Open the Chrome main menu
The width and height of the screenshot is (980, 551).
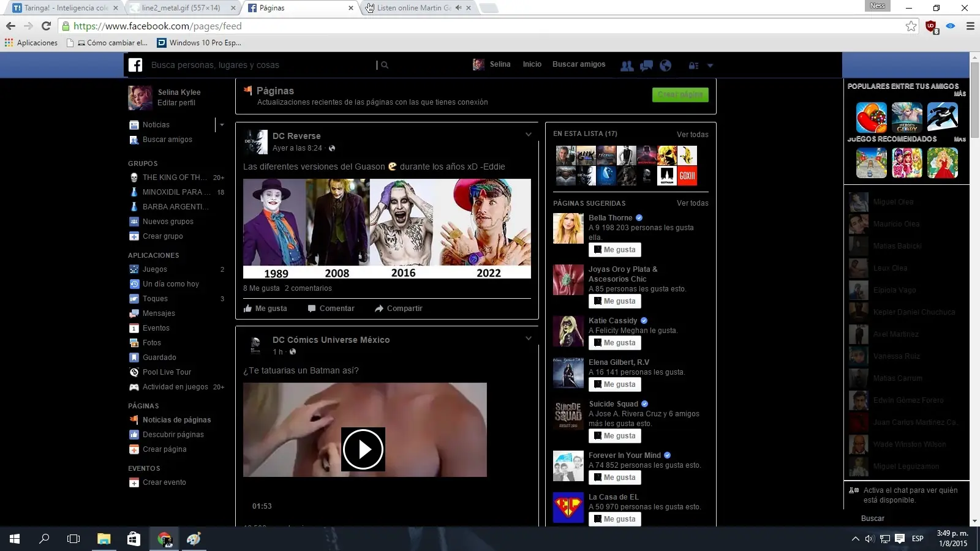click(970, 26)
